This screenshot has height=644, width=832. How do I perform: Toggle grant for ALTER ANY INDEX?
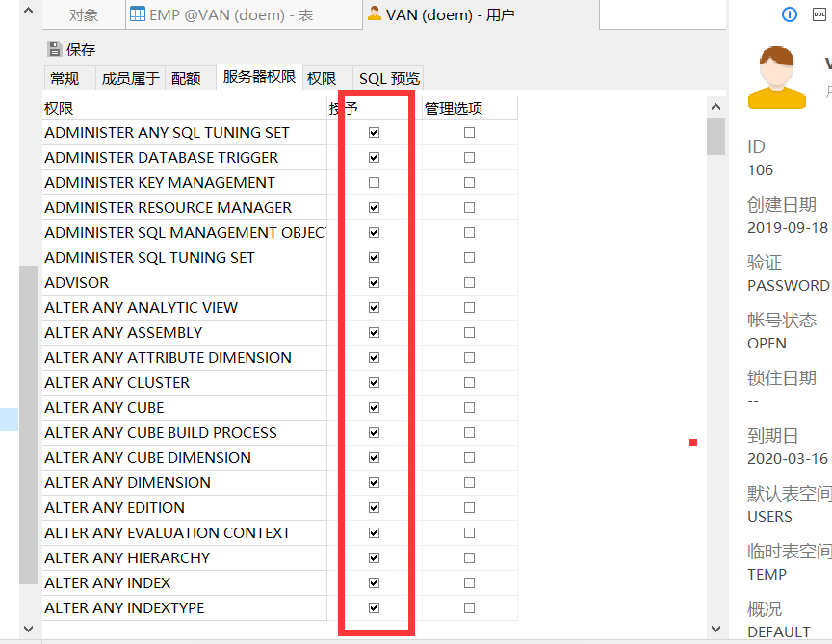coord(374,583)
